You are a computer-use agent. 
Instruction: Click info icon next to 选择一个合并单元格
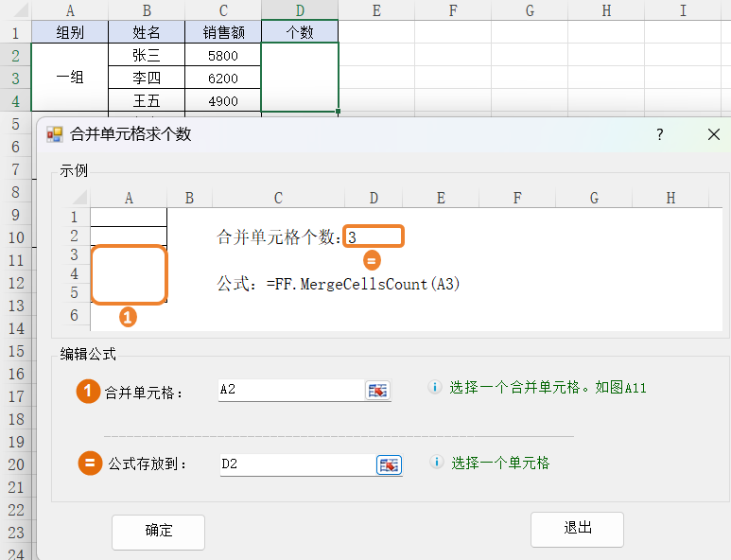tap(435, 387)
